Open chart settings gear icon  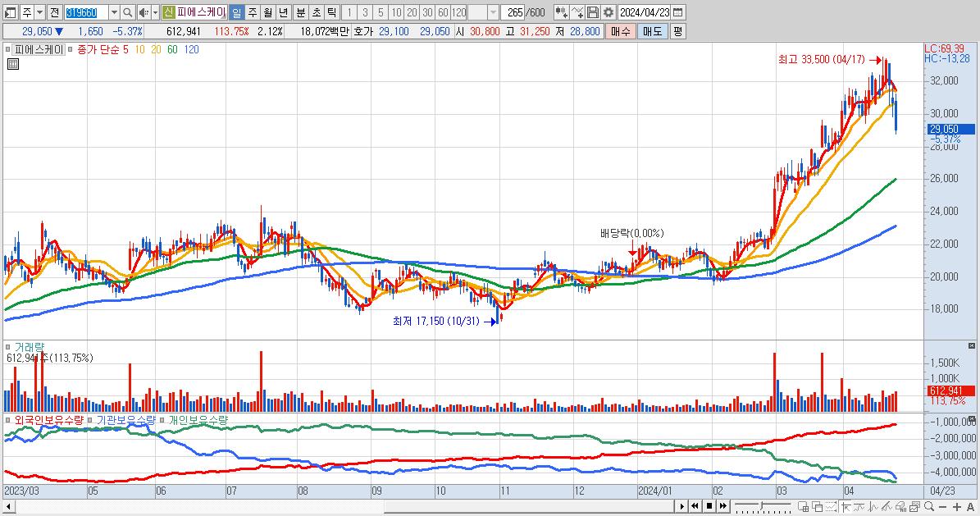pyautogui.click(x=609, y=11)
